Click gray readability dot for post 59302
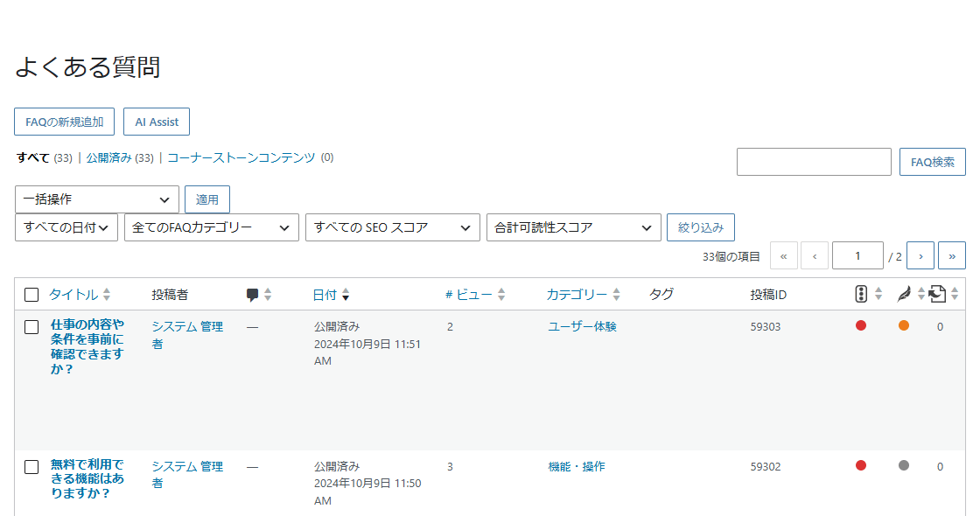Image resolution: width=980 pixels, height=516 pixels. 904,465
